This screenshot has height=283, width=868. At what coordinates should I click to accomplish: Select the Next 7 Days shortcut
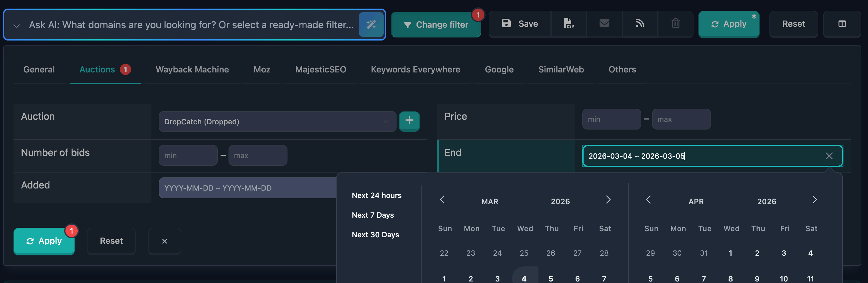[x=373, y=215]
